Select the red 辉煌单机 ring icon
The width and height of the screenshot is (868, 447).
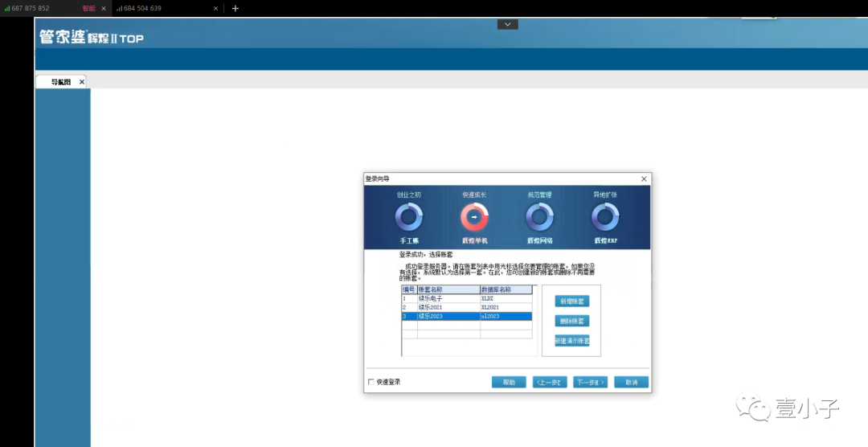coord(474,216)
